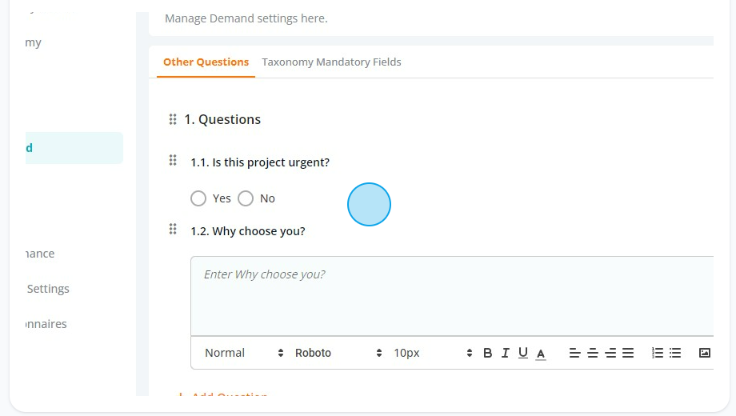736x416 pixels.
Task: Open Settings item in sidebar
Action: point(48,289)
